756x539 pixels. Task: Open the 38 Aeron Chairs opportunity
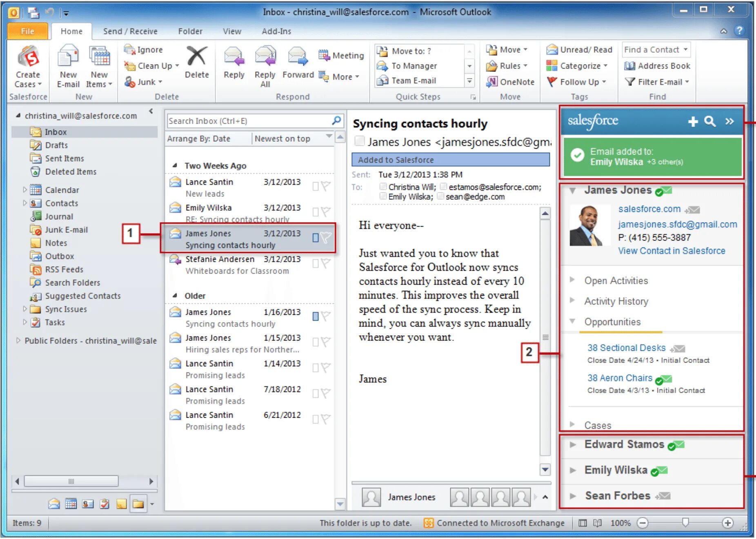pos(620,378)
